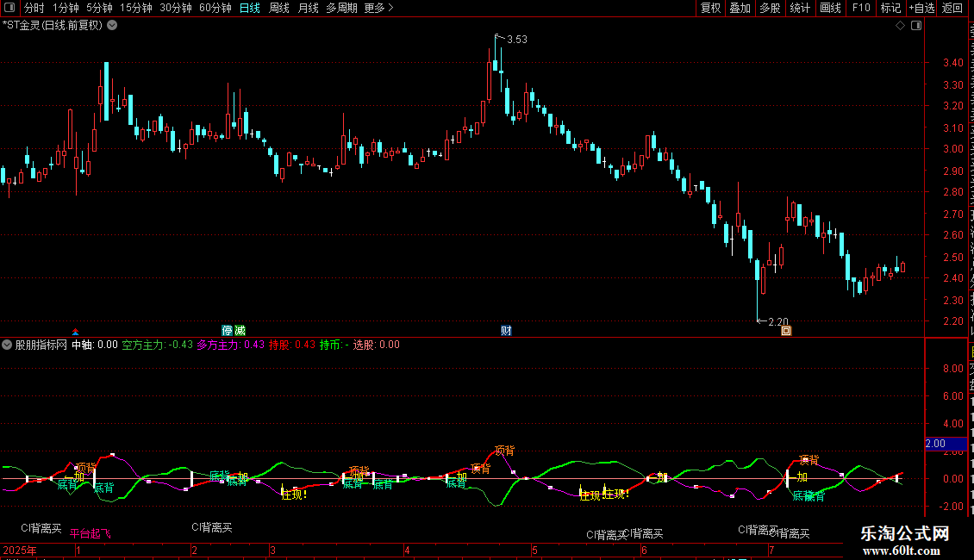Open the *ST金灵 chart title dropdown

point(112,26)
